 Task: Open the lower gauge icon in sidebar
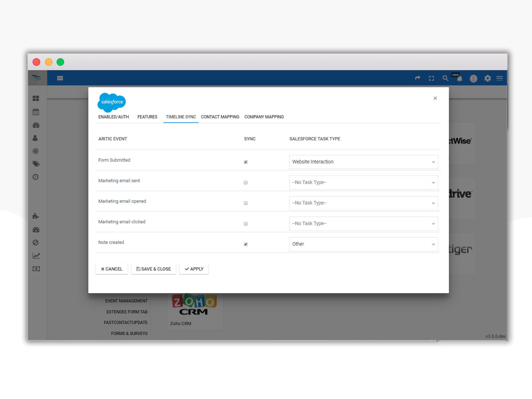coord(36,230)
